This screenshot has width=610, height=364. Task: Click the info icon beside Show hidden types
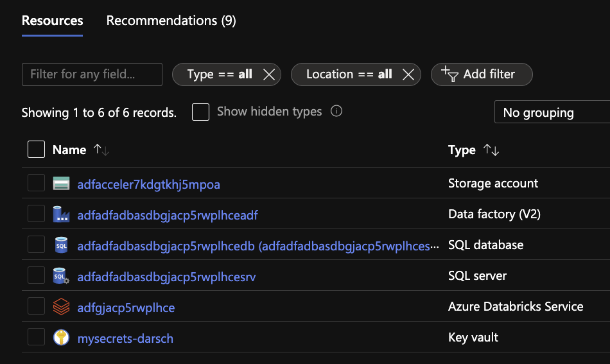point(336,111)
